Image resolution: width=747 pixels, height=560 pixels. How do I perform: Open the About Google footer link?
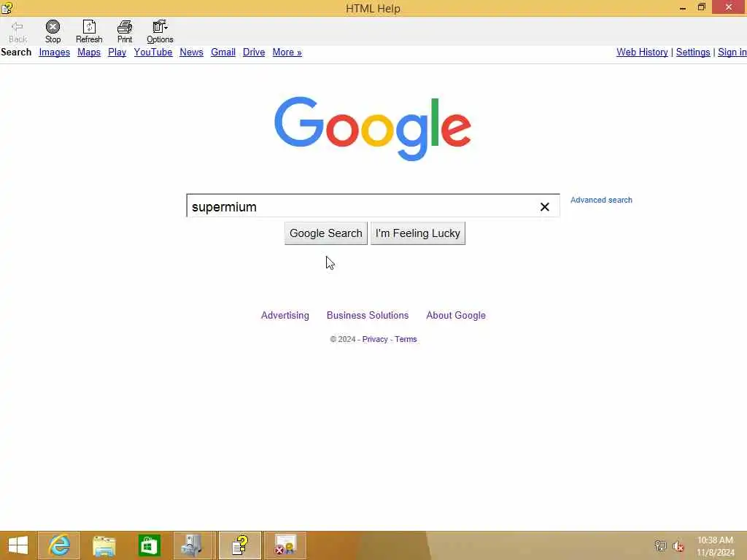point(456,315)
